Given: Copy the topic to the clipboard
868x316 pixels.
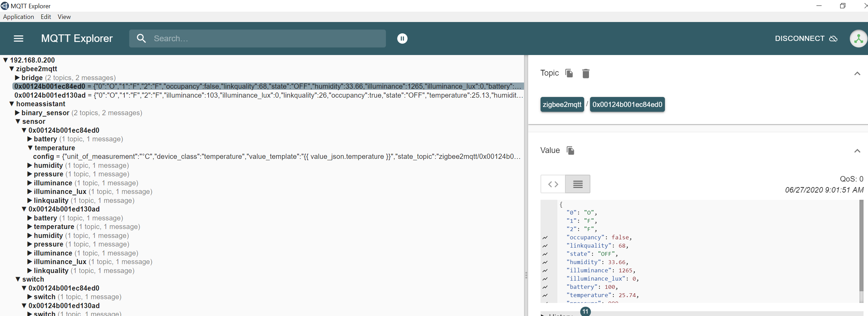Looking at the screenshot, I should pos(569,73).
